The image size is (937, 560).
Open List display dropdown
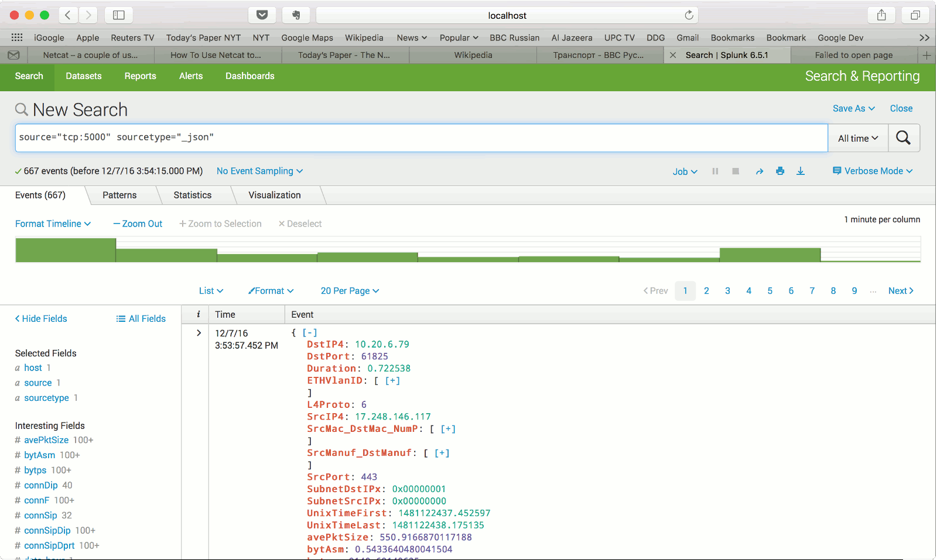pos(211,291)
